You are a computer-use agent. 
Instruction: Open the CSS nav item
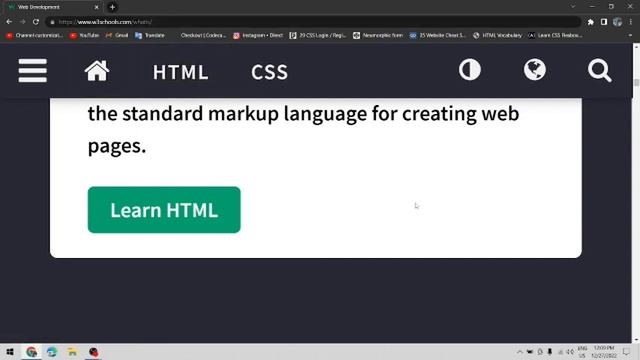coord(269,72)
